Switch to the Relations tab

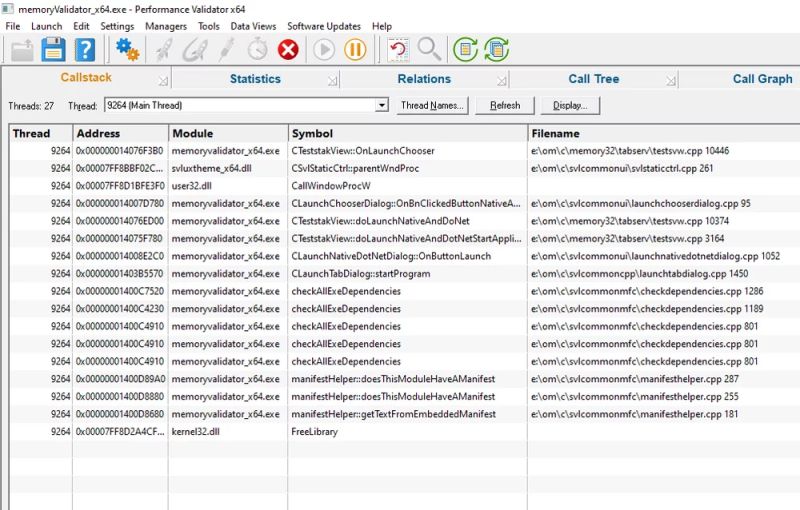424,79
